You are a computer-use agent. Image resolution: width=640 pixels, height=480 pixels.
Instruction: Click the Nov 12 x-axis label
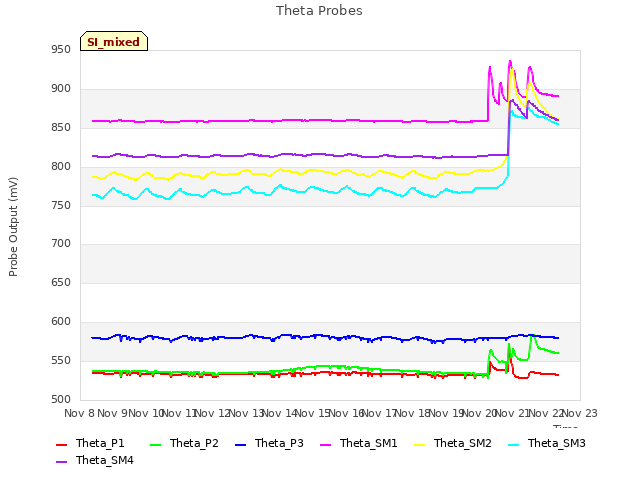tap(213, 413)
